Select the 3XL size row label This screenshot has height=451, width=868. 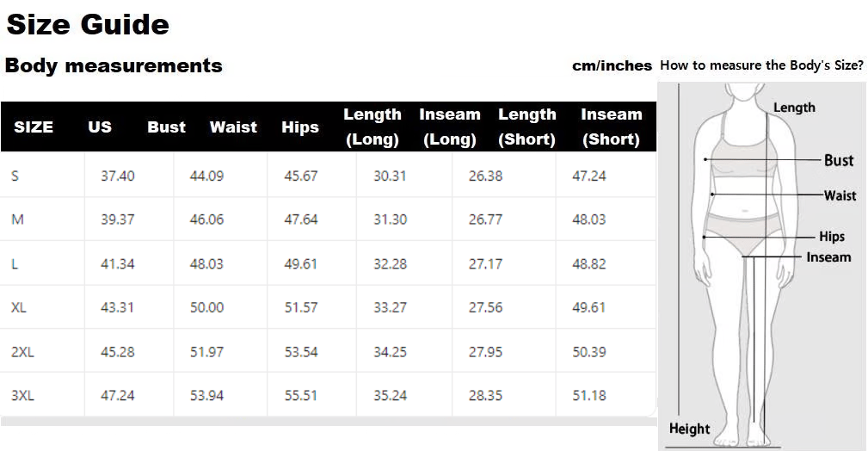pyautogui.click(x=22, y=395)
